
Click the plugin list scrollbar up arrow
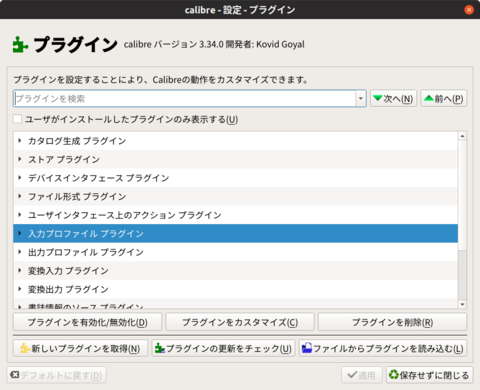click(x=462, y=136)
